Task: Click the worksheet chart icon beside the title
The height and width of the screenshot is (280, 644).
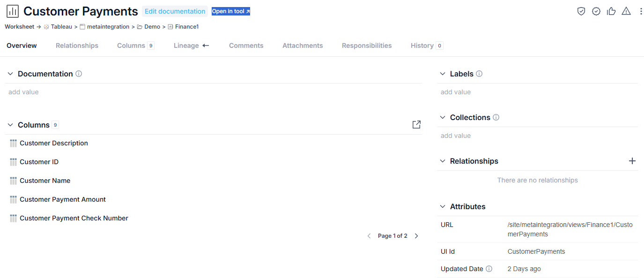Action: (13, 11)
